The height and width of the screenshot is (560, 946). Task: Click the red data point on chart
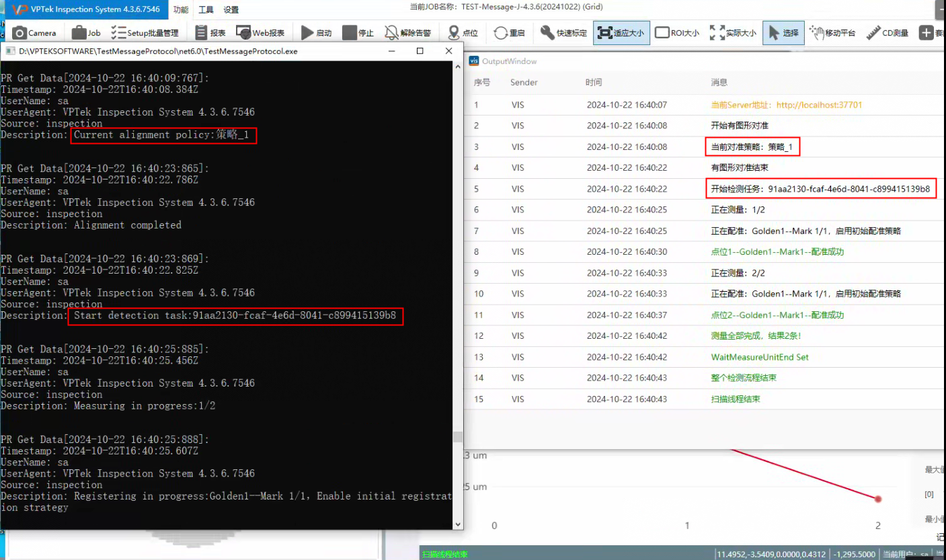click(x=878, y=499)
